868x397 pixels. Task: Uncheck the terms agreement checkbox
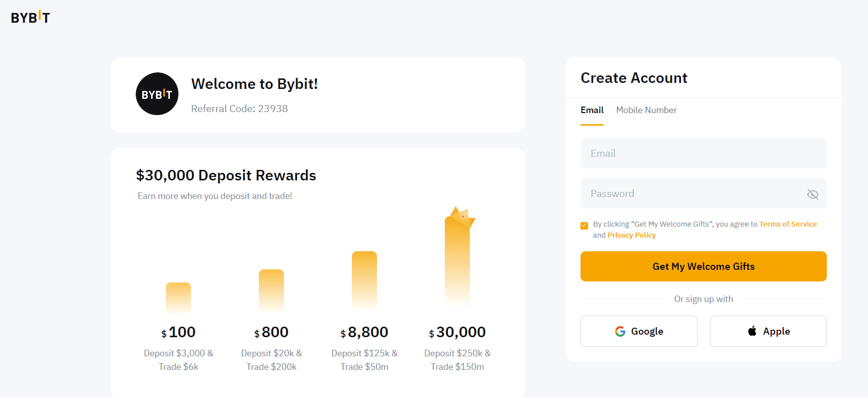pyautogui.click(x=584, y=226)
